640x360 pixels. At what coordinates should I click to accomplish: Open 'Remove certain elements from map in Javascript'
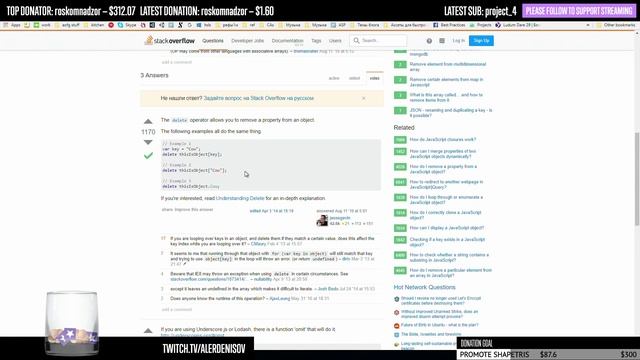click(446, 82)
